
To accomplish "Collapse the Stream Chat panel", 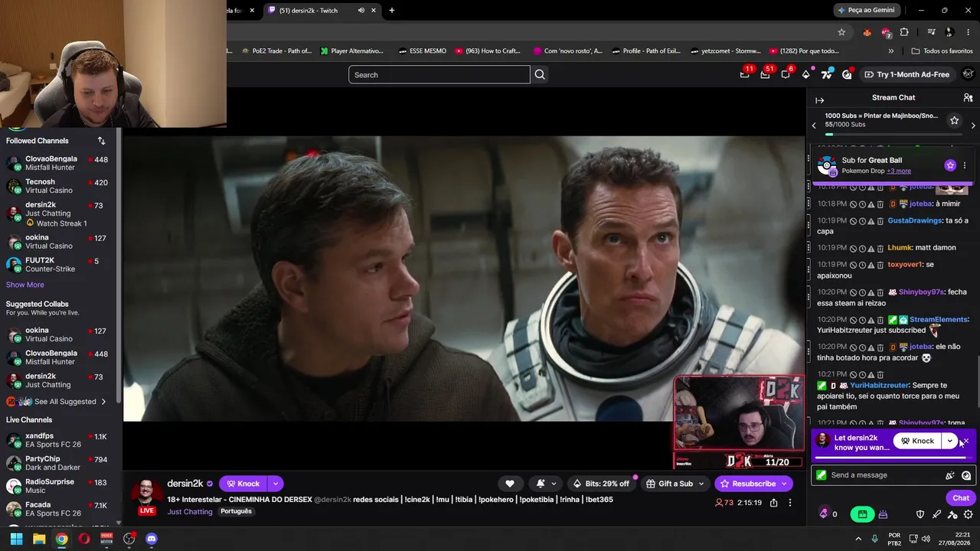I will [x=819, y=100].
